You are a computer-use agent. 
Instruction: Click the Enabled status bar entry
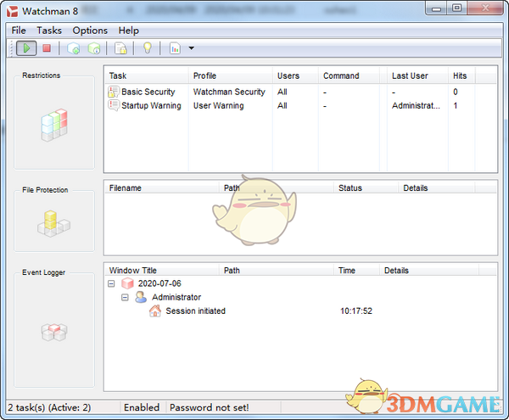(x=142, y=407)
